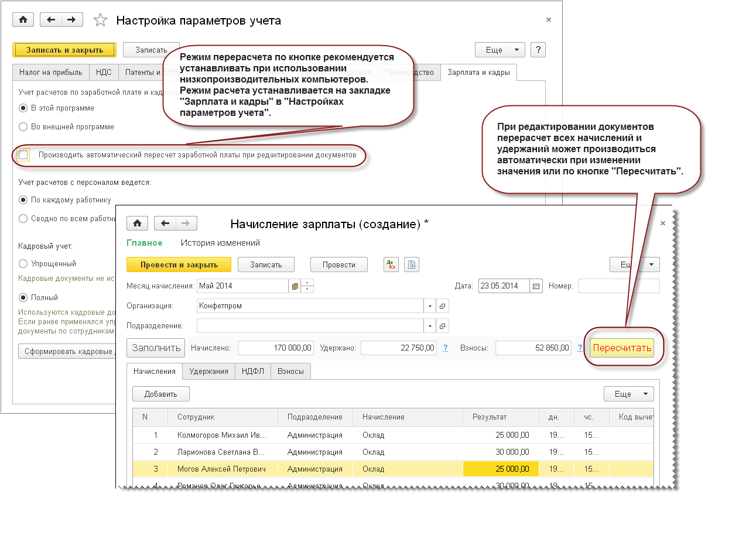Enable automatic salary recalculation checkbox
756x560 pixels.
pos(23,155)
